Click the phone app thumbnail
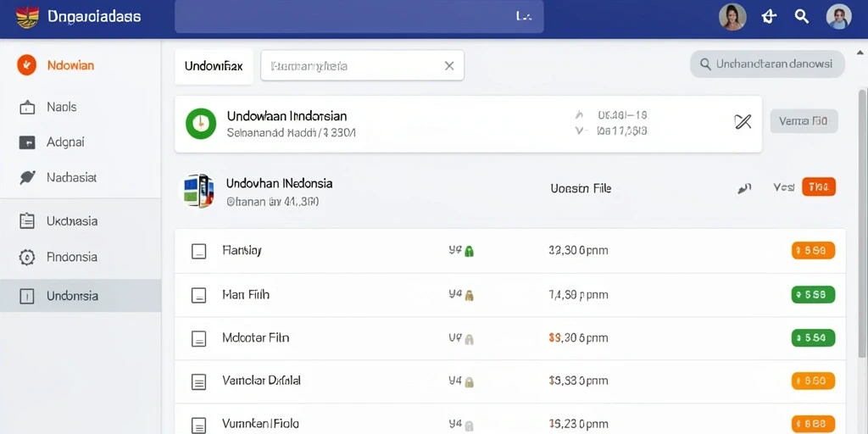This screenshot has height=434, width=868. [x=198, y=191]
